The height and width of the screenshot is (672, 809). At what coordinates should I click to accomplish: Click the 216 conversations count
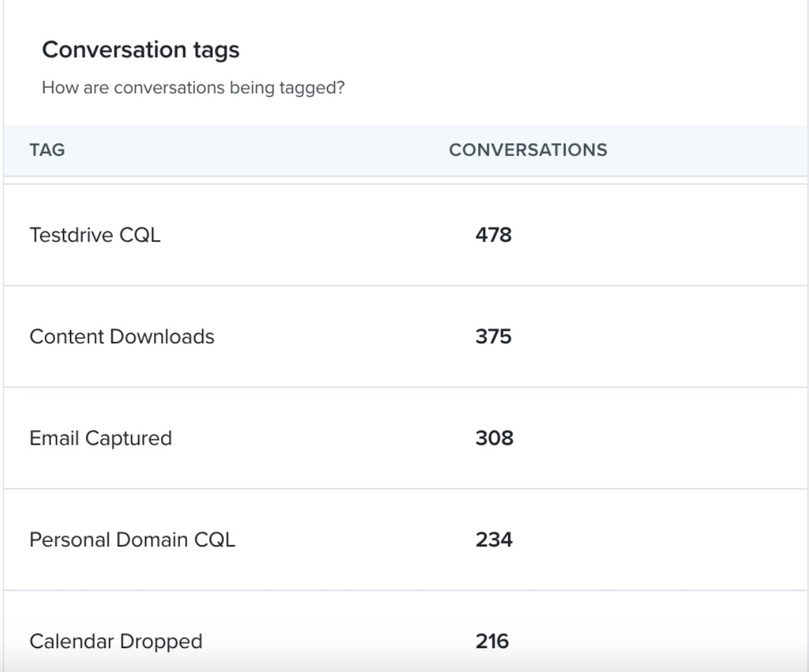click(492, 642)
